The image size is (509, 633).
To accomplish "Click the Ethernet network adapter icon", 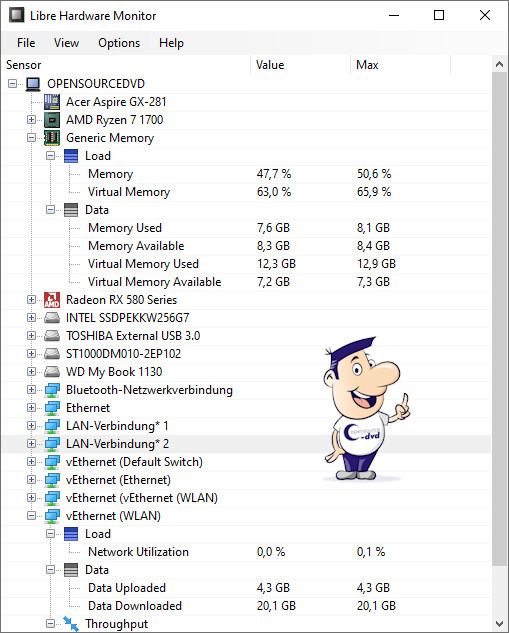I will coord(52,408).
